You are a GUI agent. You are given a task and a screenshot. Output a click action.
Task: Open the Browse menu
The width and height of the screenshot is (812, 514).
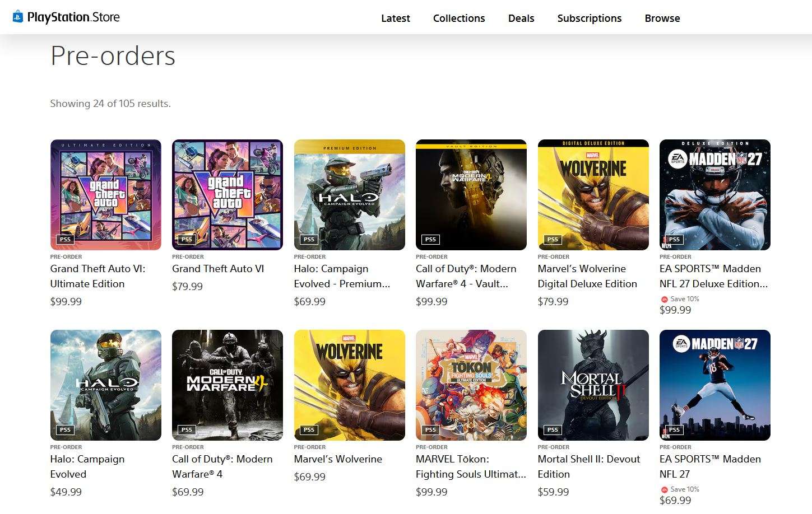[x=662, y=18]
